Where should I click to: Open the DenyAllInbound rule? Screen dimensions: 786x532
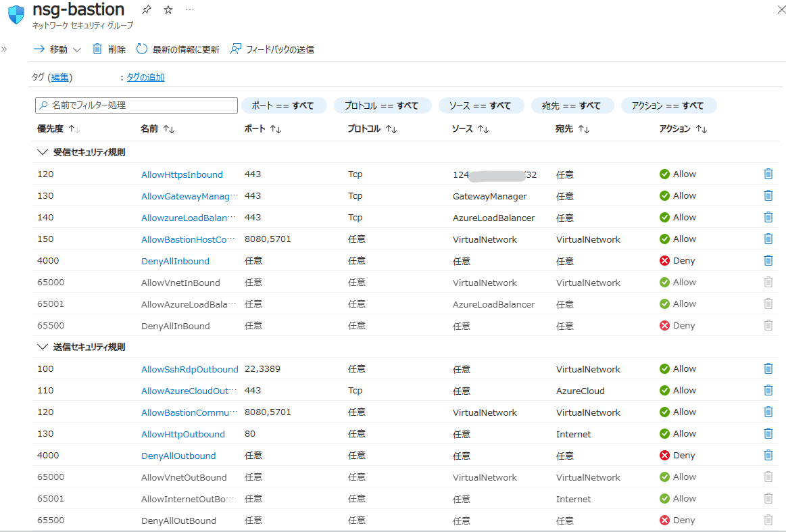point(176,261)
